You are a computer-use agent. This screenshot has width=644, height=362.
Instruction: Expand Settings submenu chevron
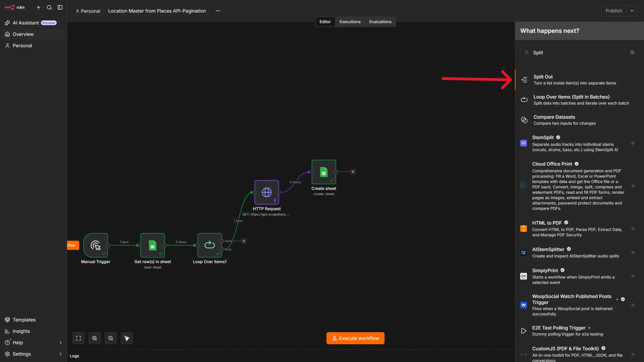tap(60, 354)
